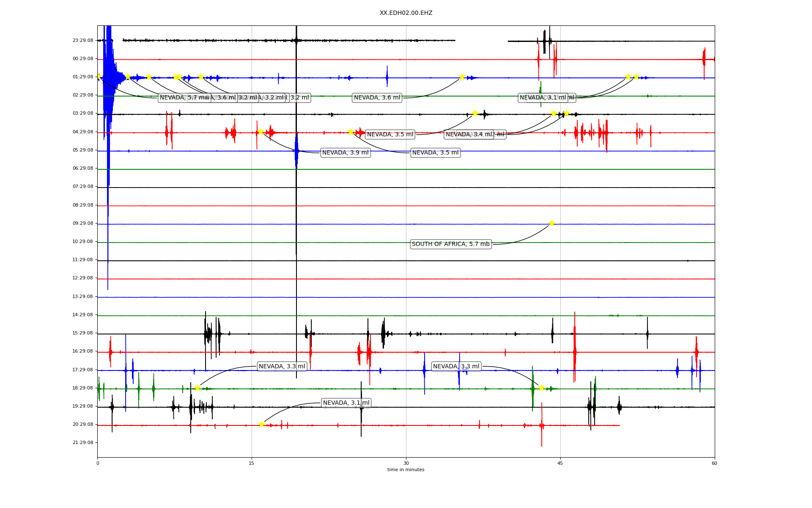Select the NEVADA, 3.9 ml annotation label
The image size is (812, 508).
[345, 152]
